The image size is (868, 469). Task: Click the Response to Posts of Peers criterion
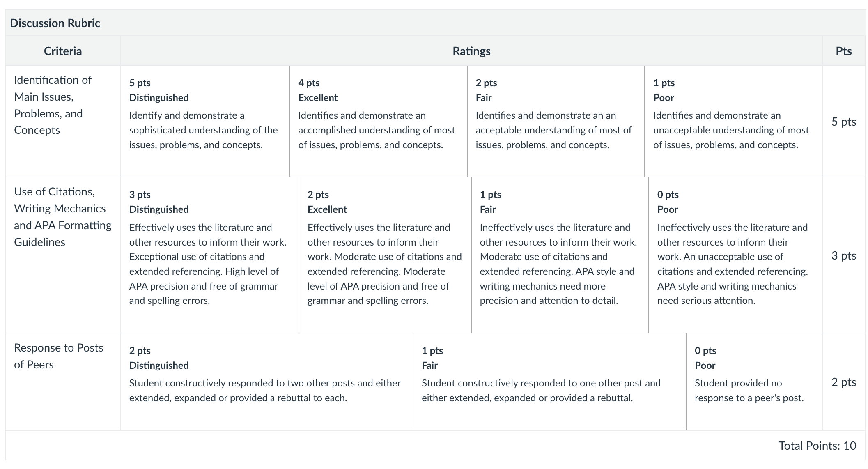tap(58, 356)
